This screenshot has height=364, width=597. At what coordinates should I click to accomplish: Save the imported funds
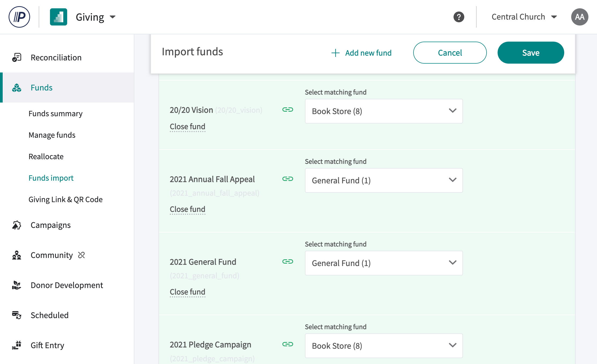click(x=531, y=53)
